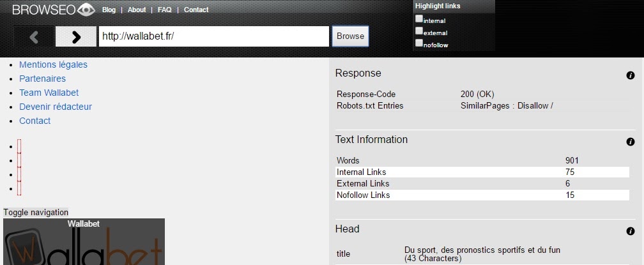Open the About menu item
Viewport: 644px width, 265px height.
(137, 10)
